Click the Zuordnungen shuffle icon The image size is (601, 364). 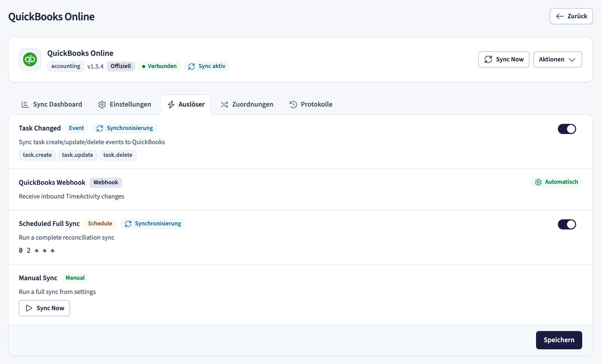pyautogui.click(x=224, y=104)
